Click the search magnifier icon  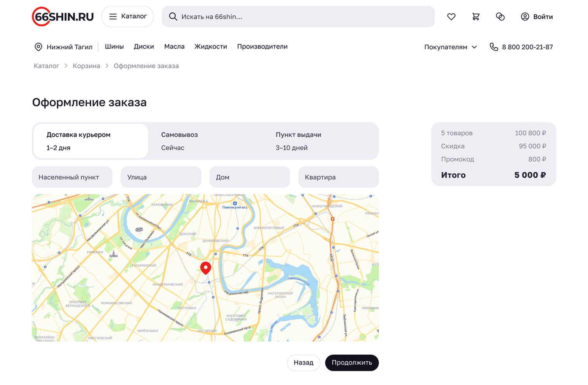[x=173, y=17]
